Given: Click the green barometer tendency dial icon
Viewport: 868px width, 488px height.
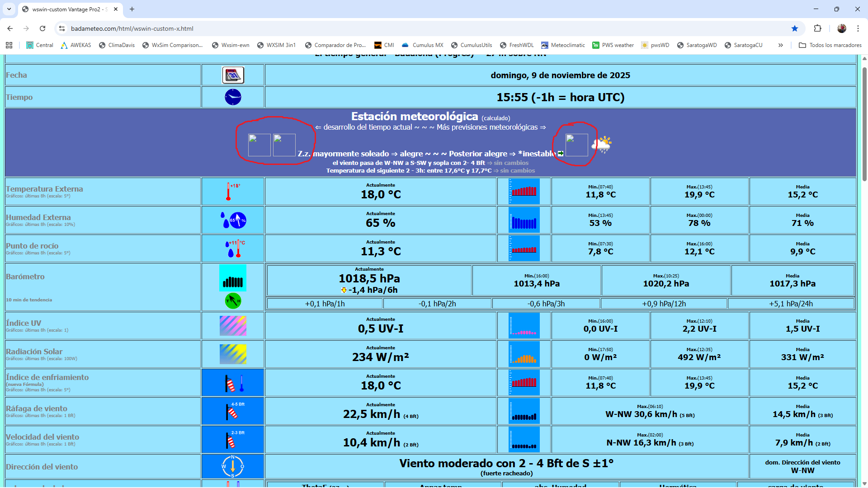Looking at the screenshot, I should [x=233, y=301].
